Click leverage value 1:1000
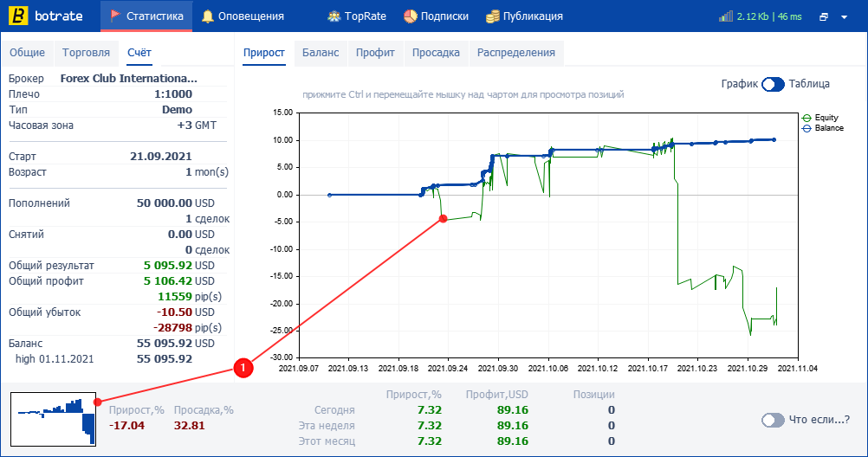The width and height of the screenshot is (868, 457). point(173,94)
